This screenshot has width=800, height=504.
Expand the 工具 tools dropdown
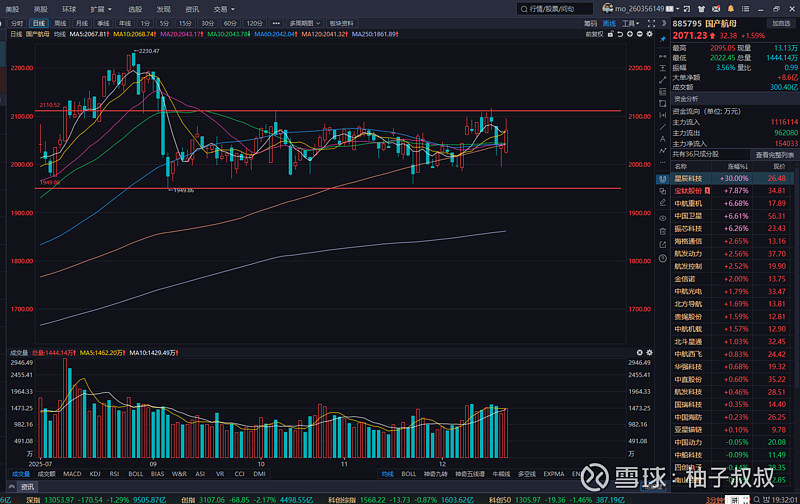(x=631, y=21)
